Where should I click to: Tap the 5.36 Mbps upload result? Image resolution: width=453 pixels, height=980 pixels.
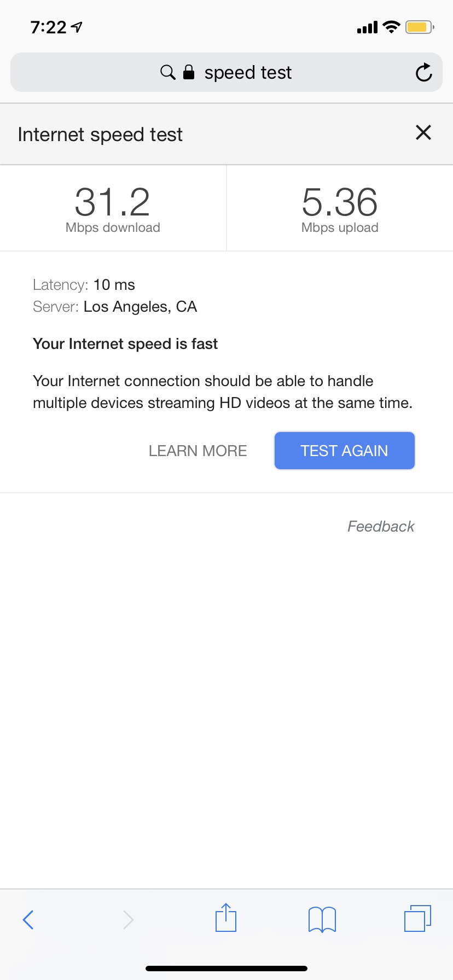coord(340,208)
